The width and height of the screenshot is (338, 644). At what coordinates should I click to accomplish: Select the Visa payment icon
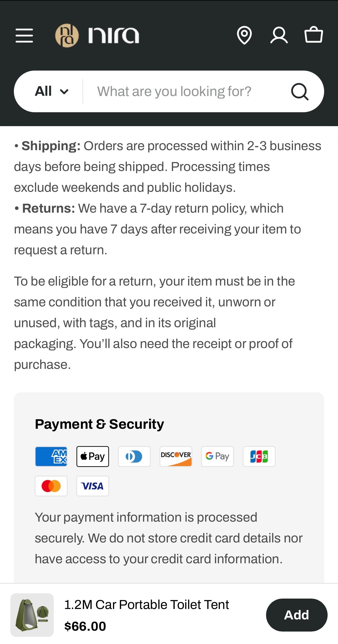click(92, 486)
